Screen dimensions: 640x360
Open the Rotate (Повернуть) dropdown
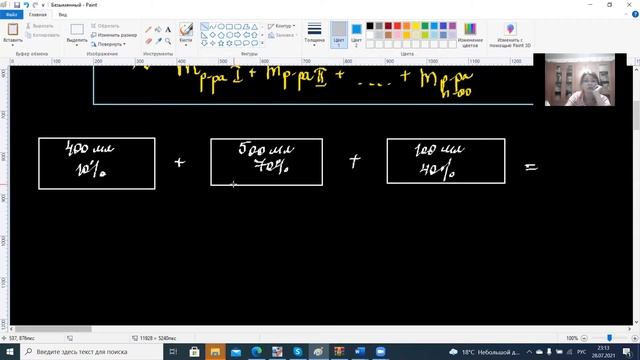(108, 44)
